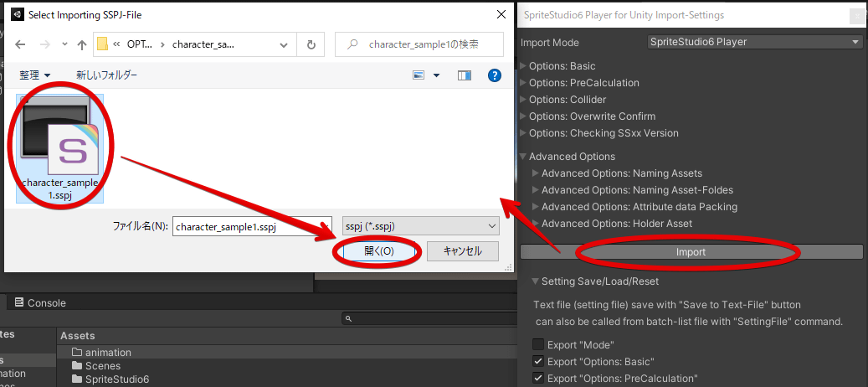Select the Scenes folder in Assets
This screenshot has width=868, height=387.
[96, 366]
